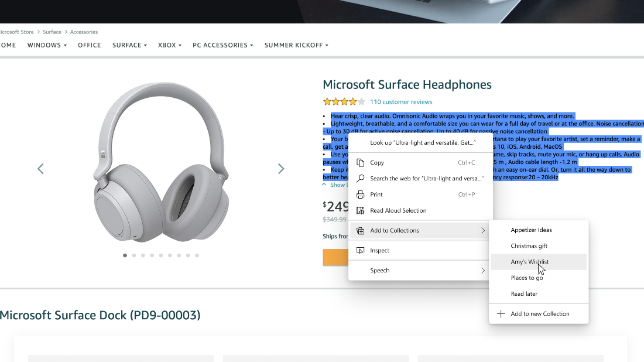Open the WINDOWS navigation dropdown
Image resolution: width=644 pixels, height=362 pixels.
[x=47, y=45]
